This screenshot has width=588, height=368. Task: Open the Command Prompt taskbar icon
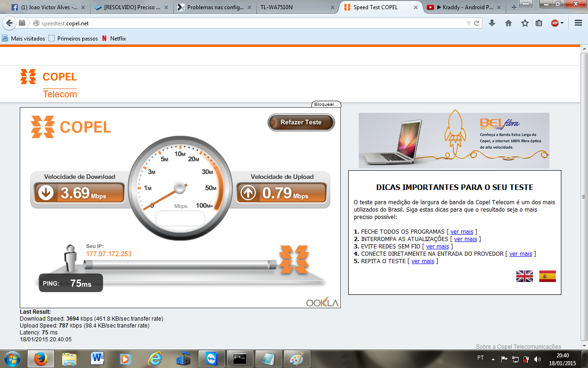pyautogui.click(x=240, y=359)
